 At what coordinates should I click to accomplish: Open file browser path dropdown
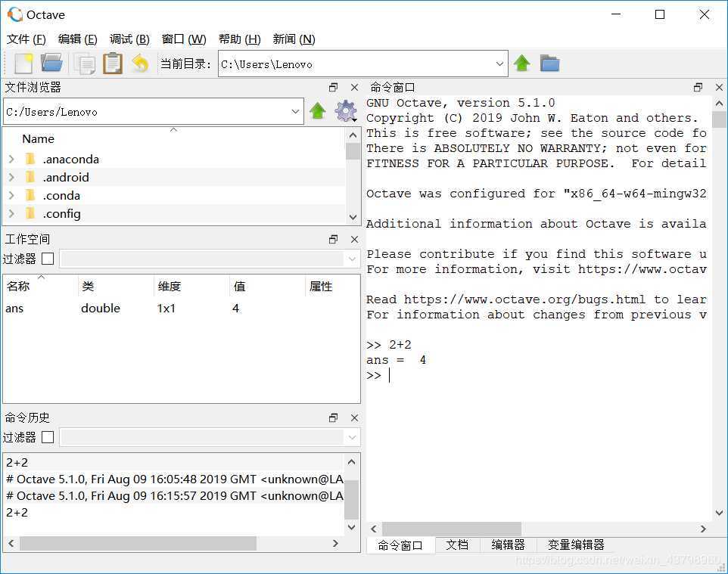[295, 111]
